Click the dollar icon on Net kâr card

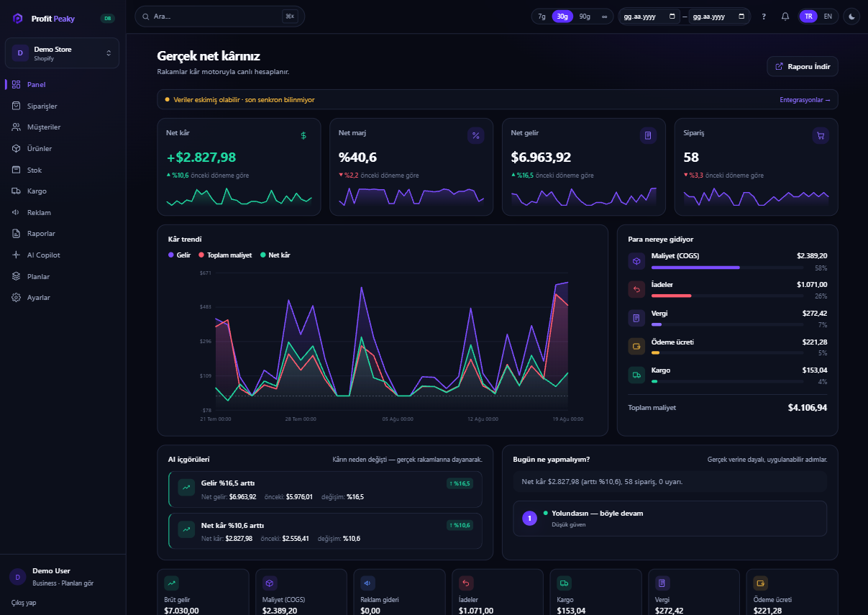303,135
